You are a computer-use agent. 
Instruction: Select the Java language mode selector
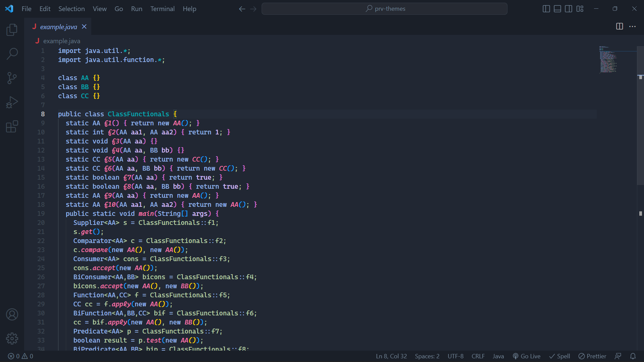point(498,356)
